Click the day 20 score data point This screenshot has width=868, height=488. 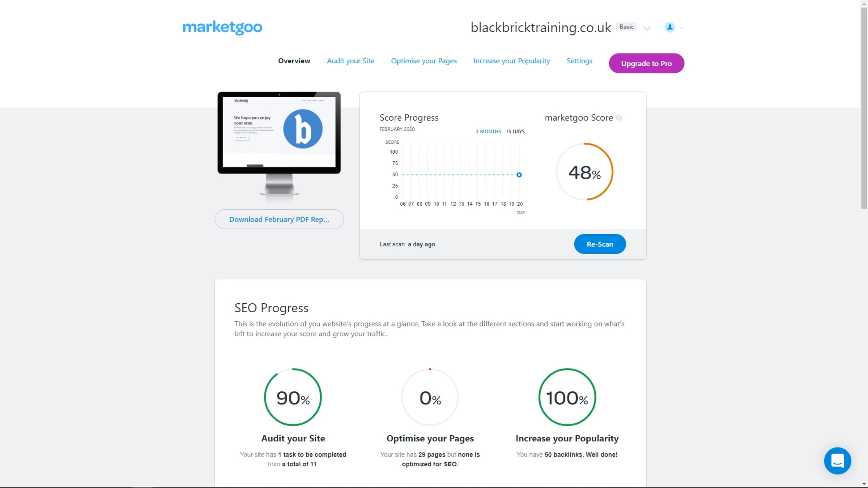coord(519,175)
